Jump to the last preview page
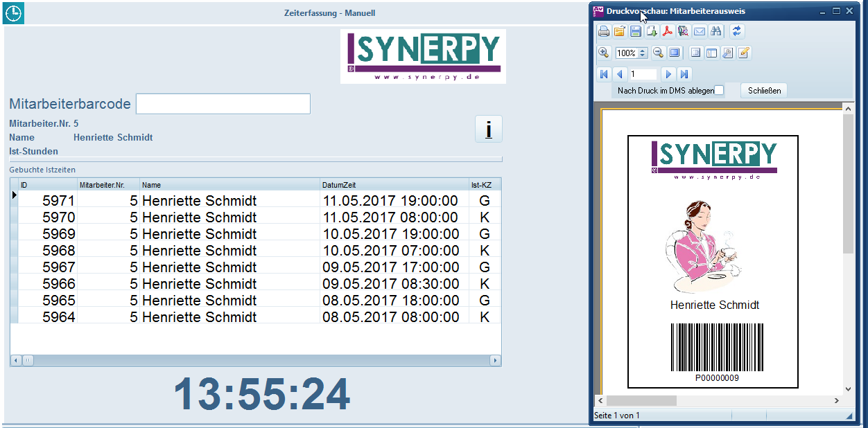 tap(685, 74)
